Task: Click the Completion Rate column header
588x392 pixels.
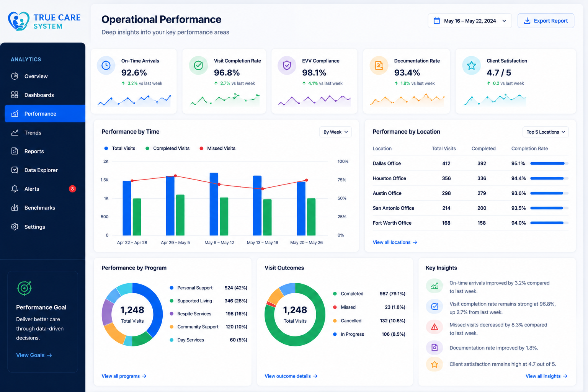Action: tap(529, 149)
